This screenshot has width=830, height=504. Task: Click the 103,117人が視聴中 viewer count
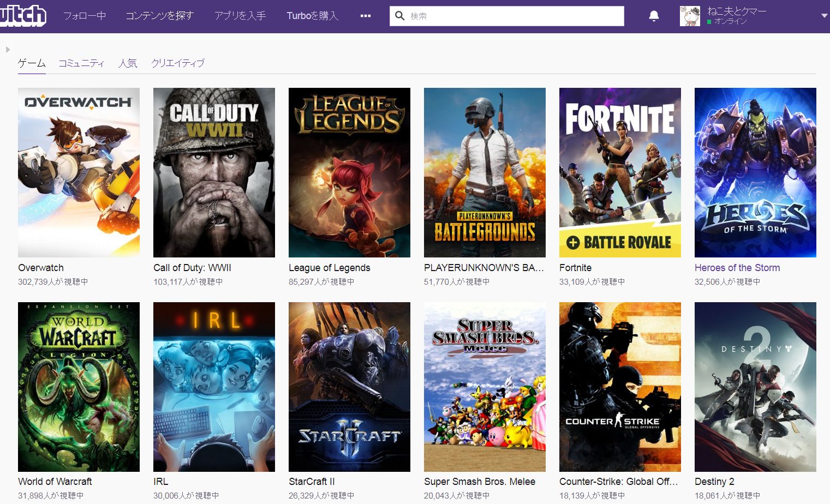pos(188,282)
